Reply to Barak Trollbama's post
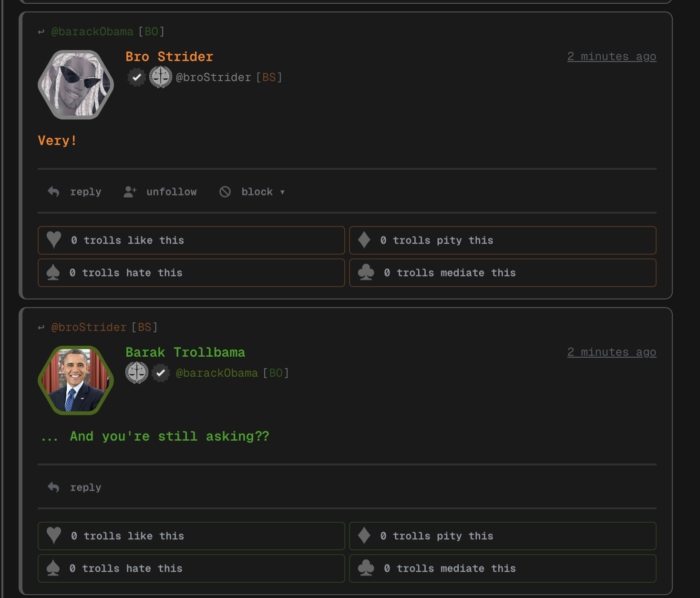The image size is (700, 598). click(x=74, y=487)
